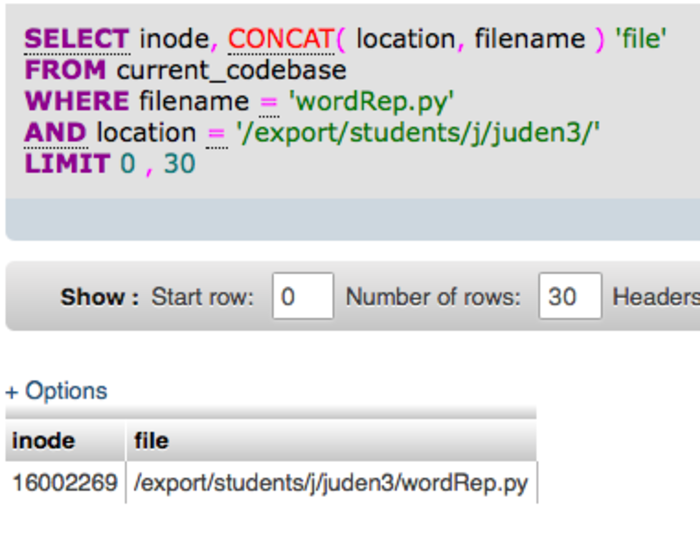Click the '/export/students/j/juden3/' string in the query

[x=418, y=132]
